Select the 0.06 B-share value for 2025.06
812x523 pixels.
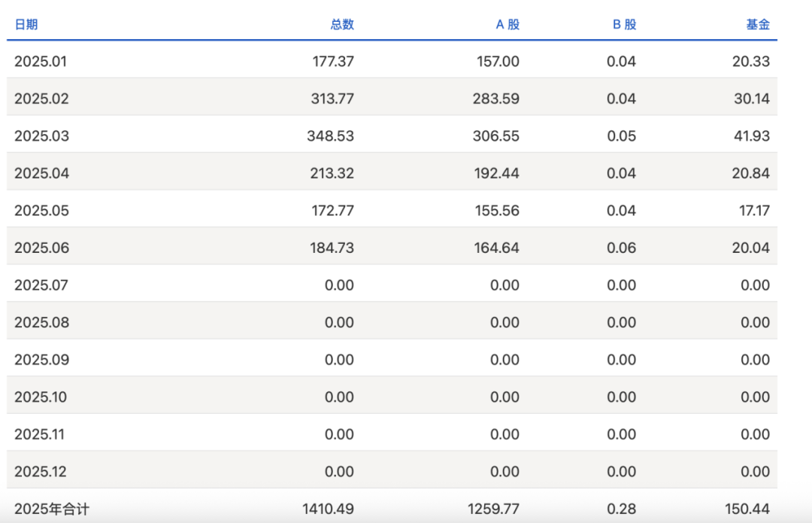pyautogui.click(x=621, y=248)
